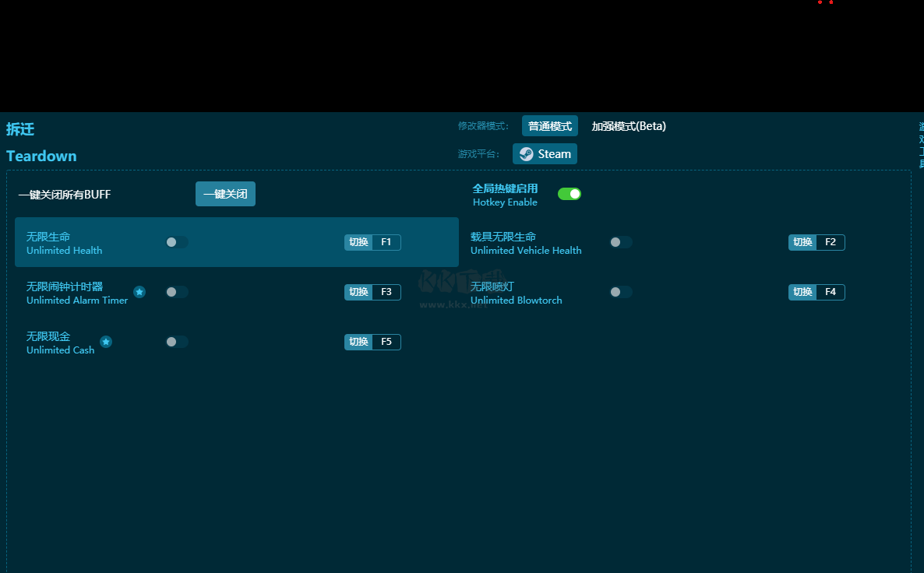Click the F4 hotkey field
Viewport: 924px width, 573px height.
coord(831,292)
